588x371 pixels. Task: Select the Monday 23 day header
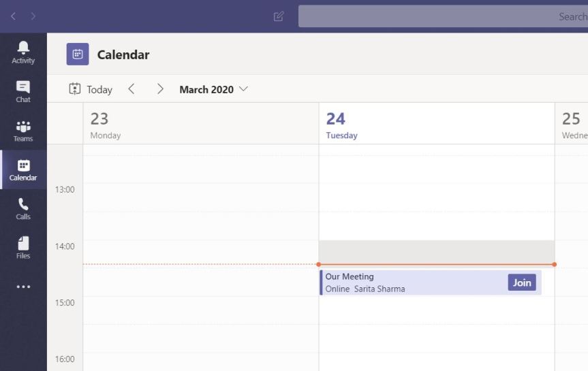(200, 124)
